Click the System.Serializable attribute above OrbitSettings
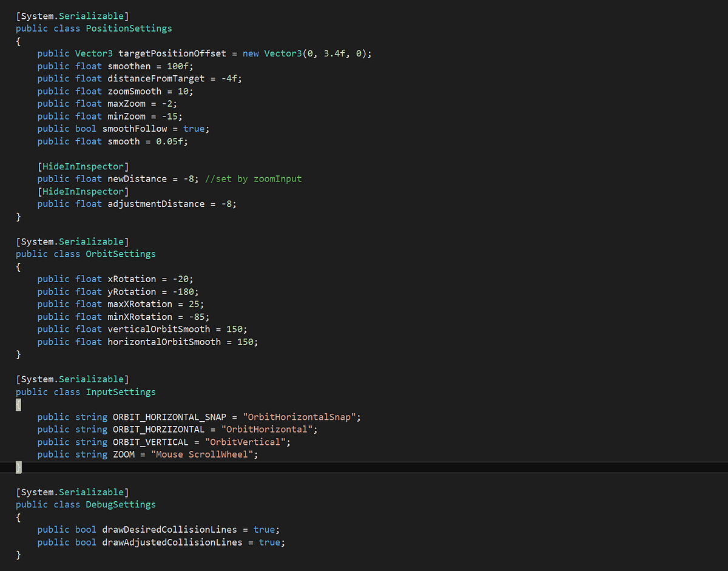 coord(72,241)
